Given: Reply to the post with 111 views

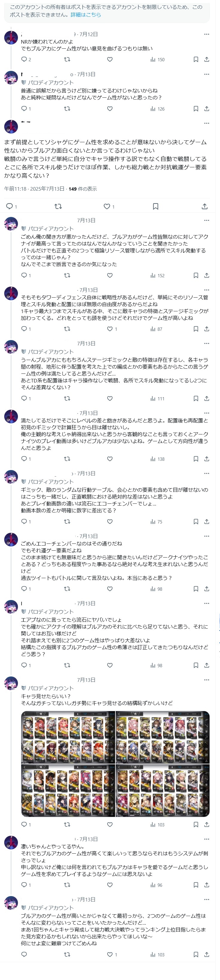Looking at the screenshot, I should click(x=24, y=398).
